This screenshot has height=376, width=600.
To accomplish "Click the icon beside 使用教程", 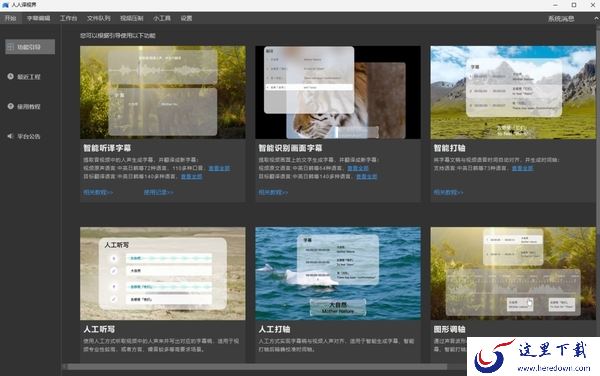I will [11, 106].
